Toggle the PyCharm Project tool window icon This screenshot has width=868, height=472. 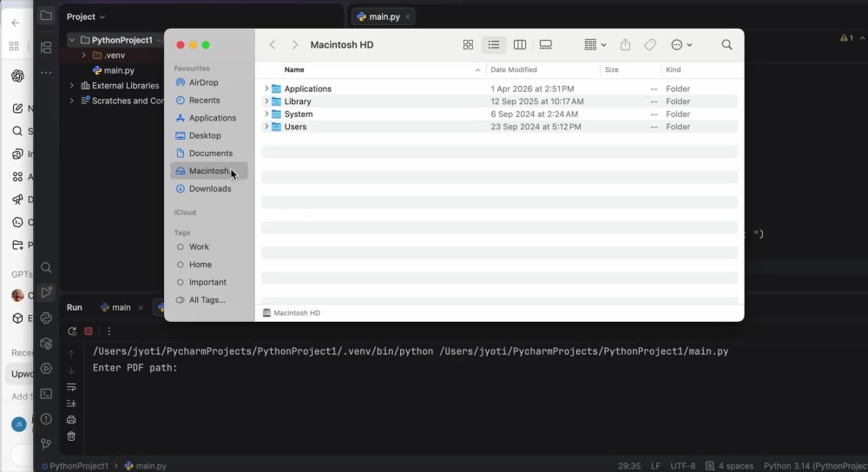click(46, 16)
